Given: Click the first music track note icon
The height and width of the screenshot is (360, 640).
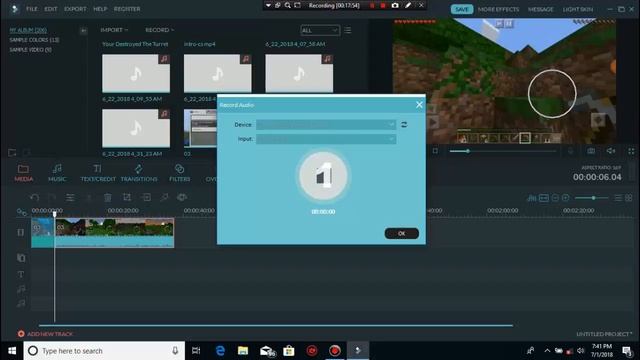Looking at the screenshot, I should click(x=21, y=289).
